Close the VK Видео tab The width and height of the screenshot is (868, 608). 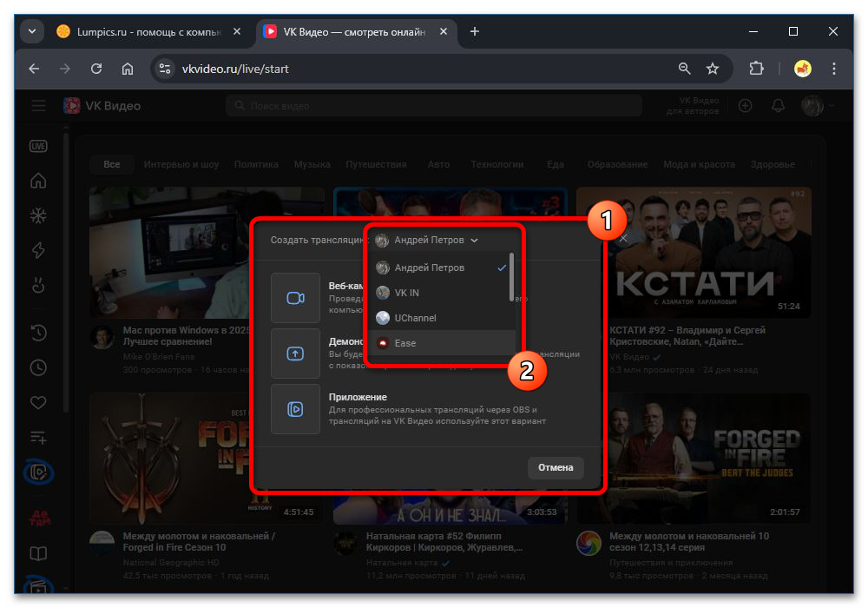point(444,31)
